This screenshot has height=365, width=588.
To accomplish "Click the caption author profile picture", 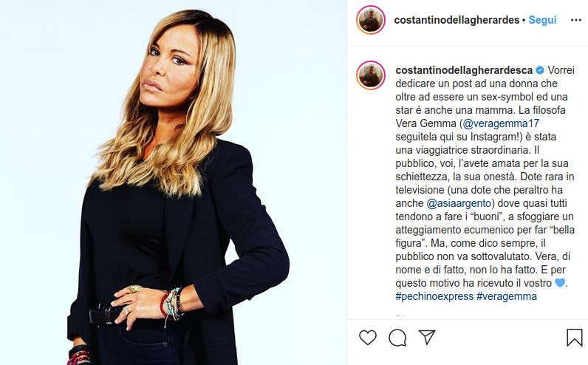I will pos(371,75).
